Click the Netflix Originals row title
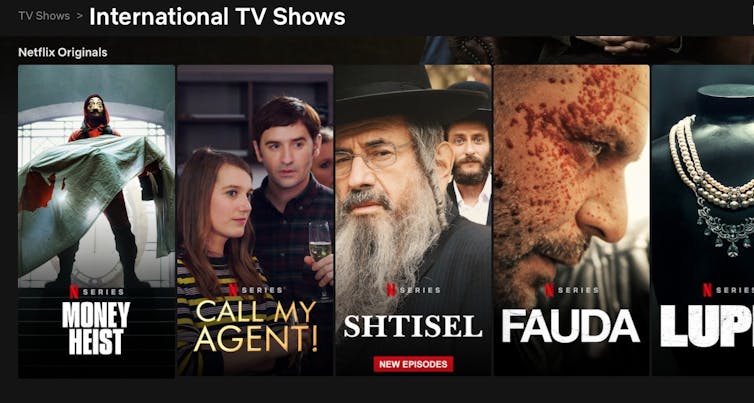This screenshot has height=403, width=754. coord(63,52)
